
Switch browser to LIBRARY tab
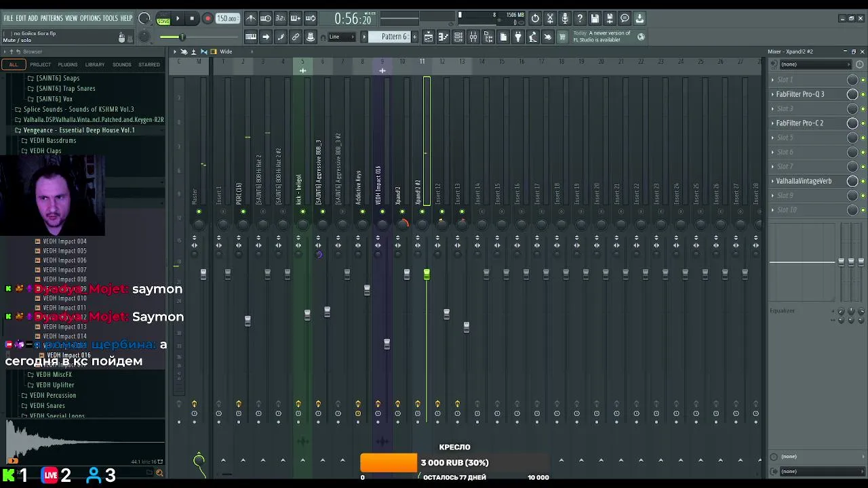(x=95, y=64)
